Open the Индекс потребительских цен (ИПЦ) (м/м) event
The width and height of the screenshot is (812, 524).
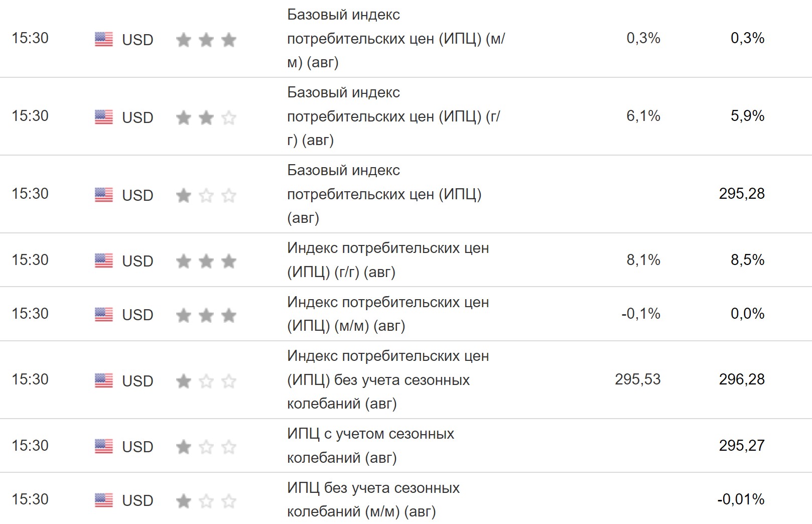pyautogui.click(x=387, y=314)
